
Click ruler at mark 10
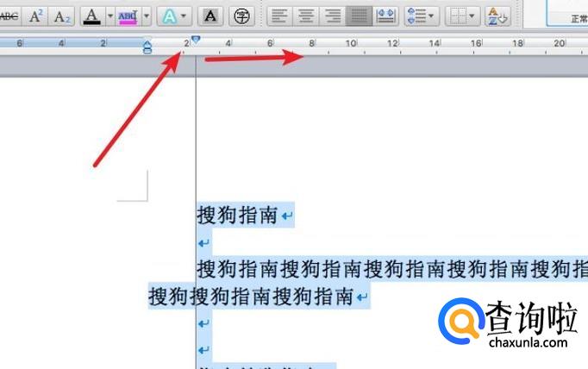[351, 43]
